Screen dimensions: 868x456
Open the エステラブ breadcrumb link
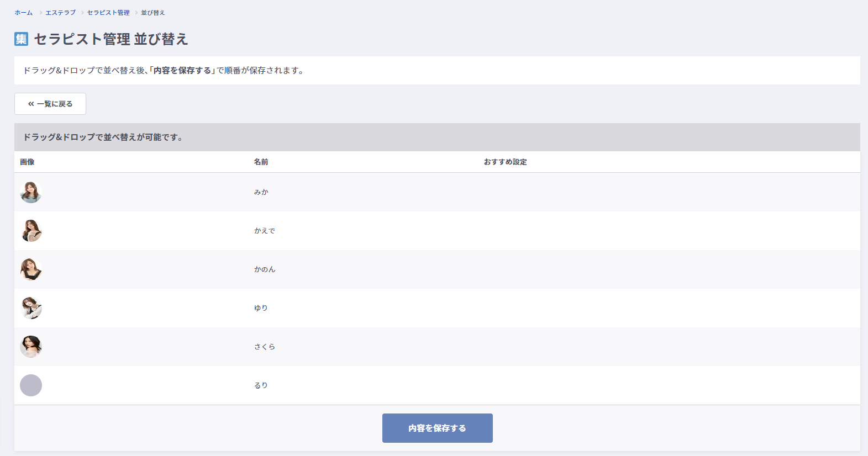(60, 13)
